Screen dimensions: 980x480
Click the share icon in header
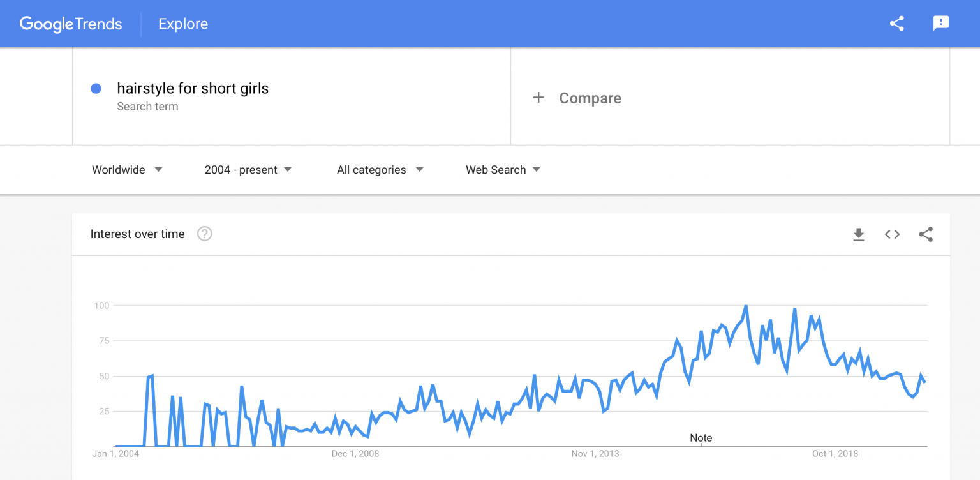[896, 24]
